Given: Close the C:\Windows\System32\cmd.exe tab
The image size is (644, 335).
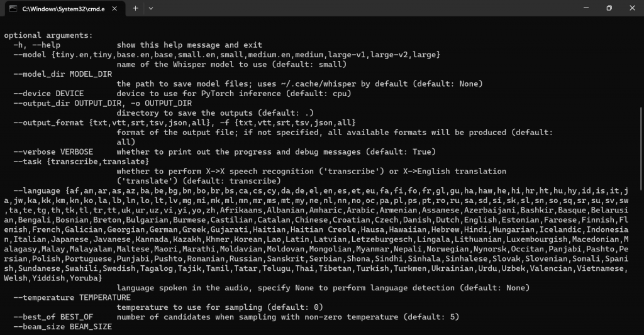Looking at the screenshot, I should pos(114,8).
